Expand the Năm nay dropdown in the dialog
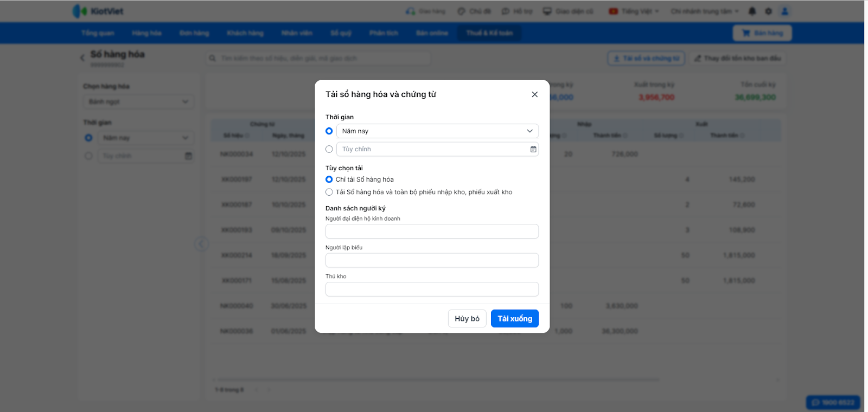 click(x=437, y=131)
